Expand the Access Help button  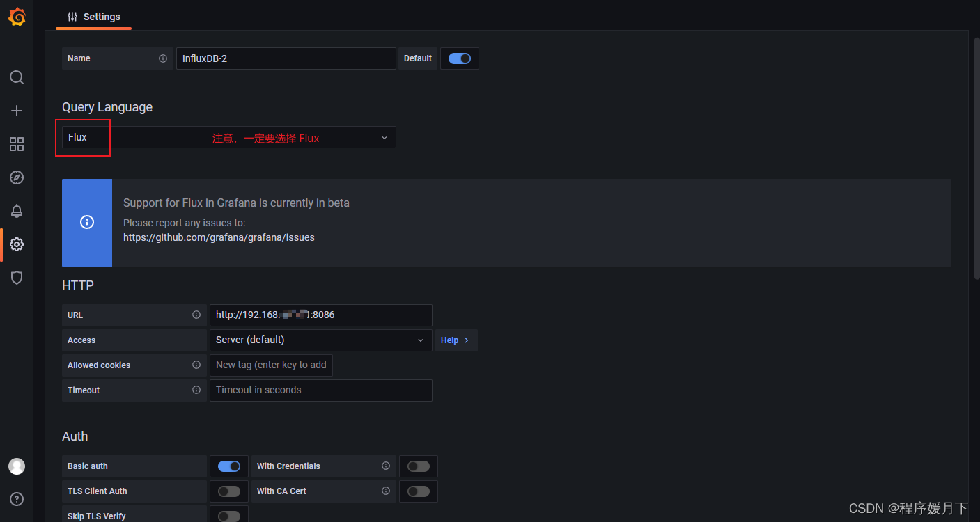click(456, 340)
